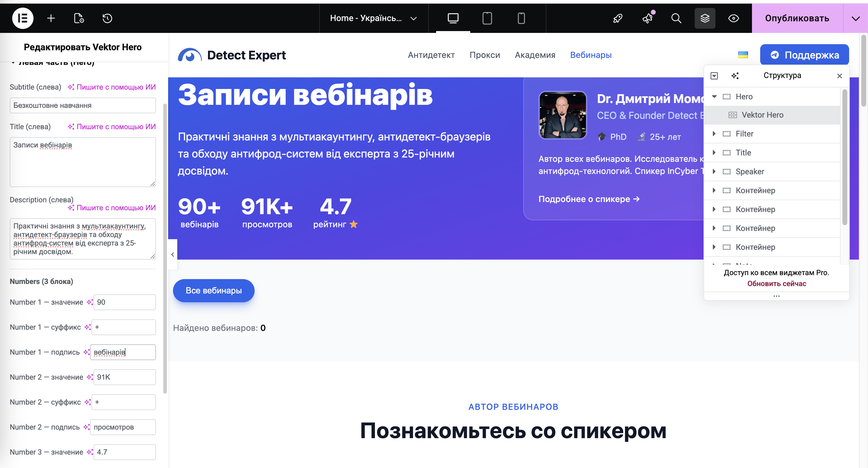Click the Add Element plus icon

click(x=51, y=18)
